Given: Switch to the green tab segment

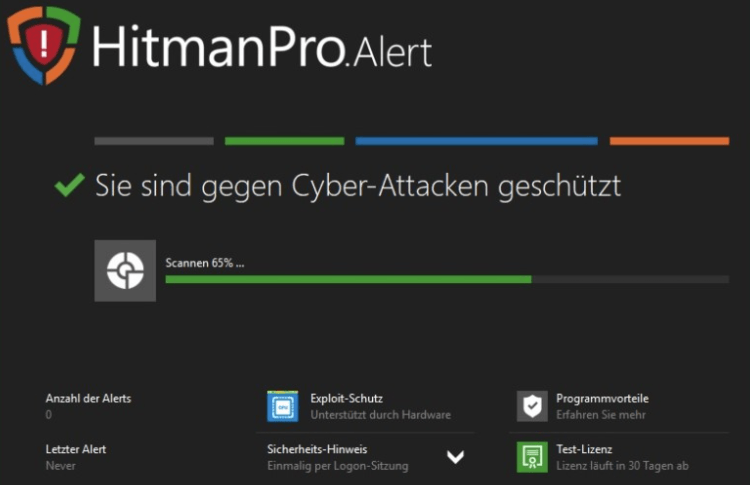Looking at the screenshot, I should tap(284, 141).
